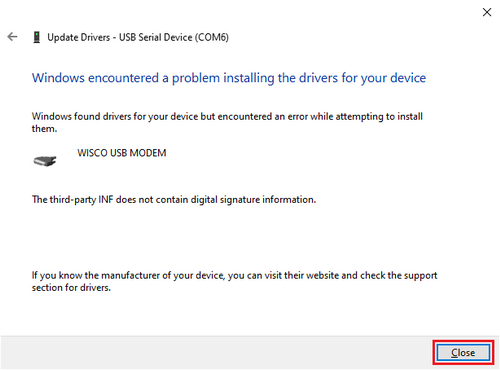
Task: Select the WISCO USB MODEM label
Action: (122, 153)
